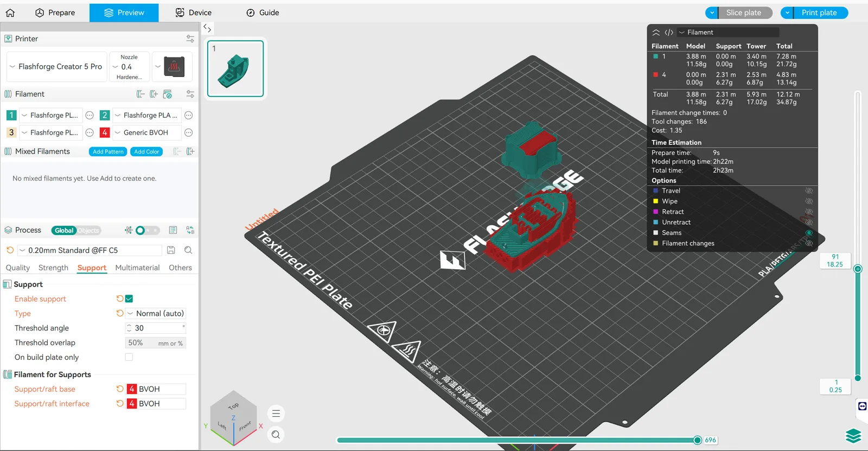868x451 pixels.
Task: Open printer settings icon in Printer header
Action: coord(190,39)
